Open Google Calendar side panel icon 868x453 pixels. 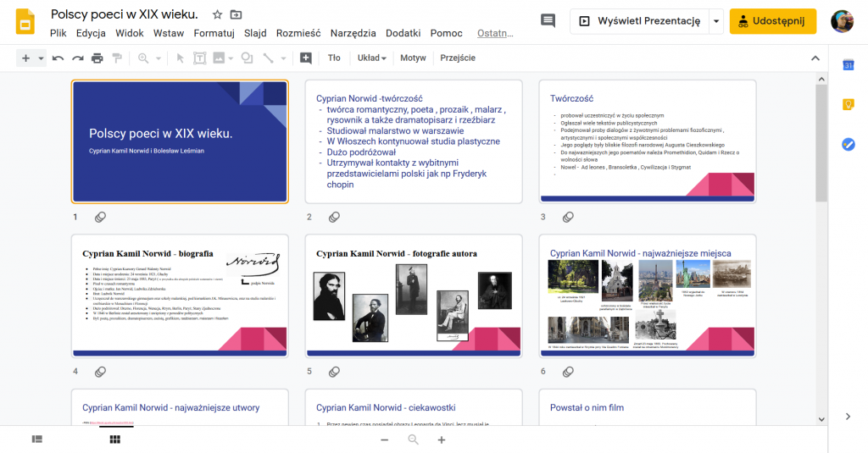coord(848,65)
